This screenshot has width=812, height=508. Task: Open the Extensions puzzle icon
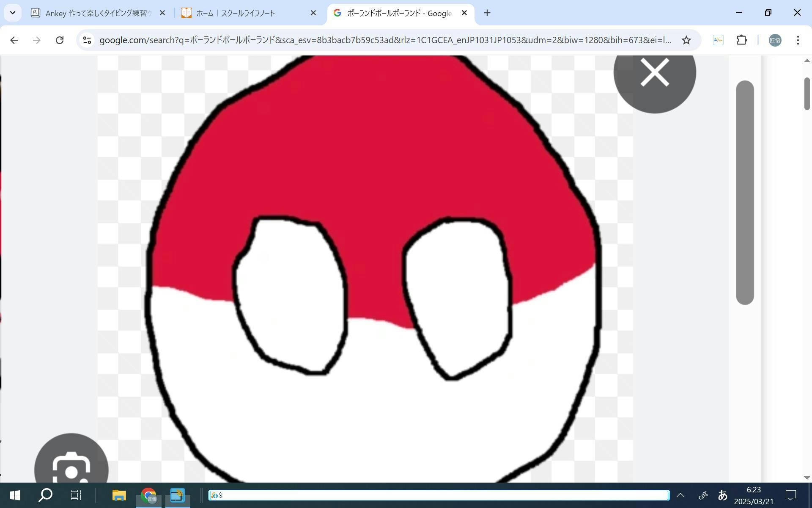coord(742,40)
